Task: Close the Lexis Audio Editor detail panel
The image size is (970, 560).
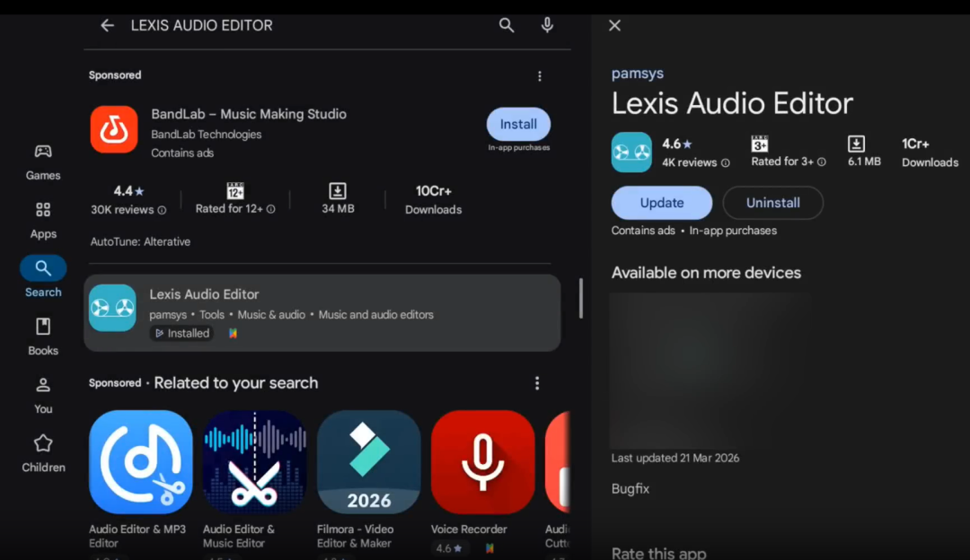Action: point(614,25)
